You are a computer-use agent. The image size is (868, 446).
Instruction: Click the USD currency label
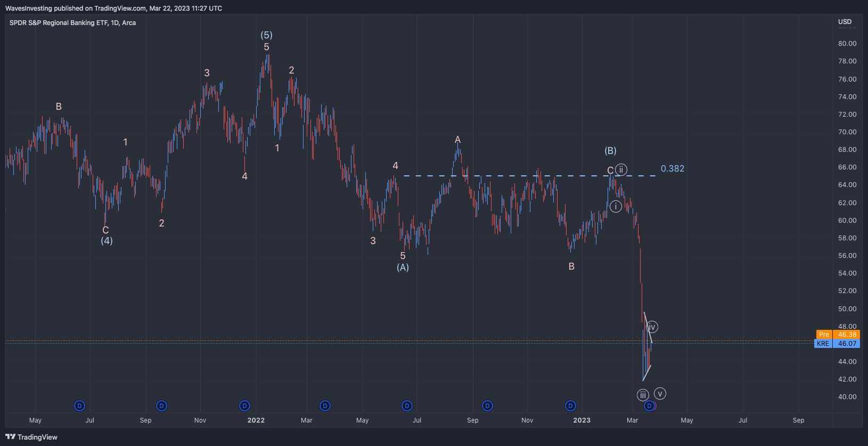[845, 22]
